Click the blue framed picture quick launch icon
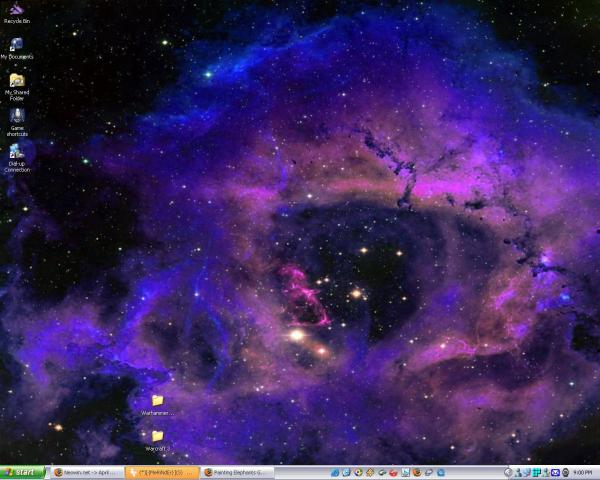The height and width of the screenshot is (480, 600). point(405,473)
